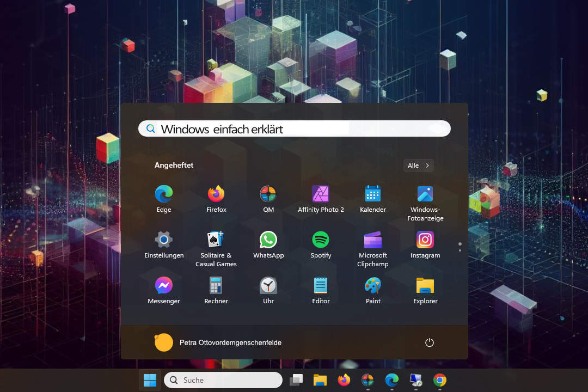Viewport: 588px width, 392px height.
Task: Click the taskbar Suche search box
Action: [x=223, y=381]
